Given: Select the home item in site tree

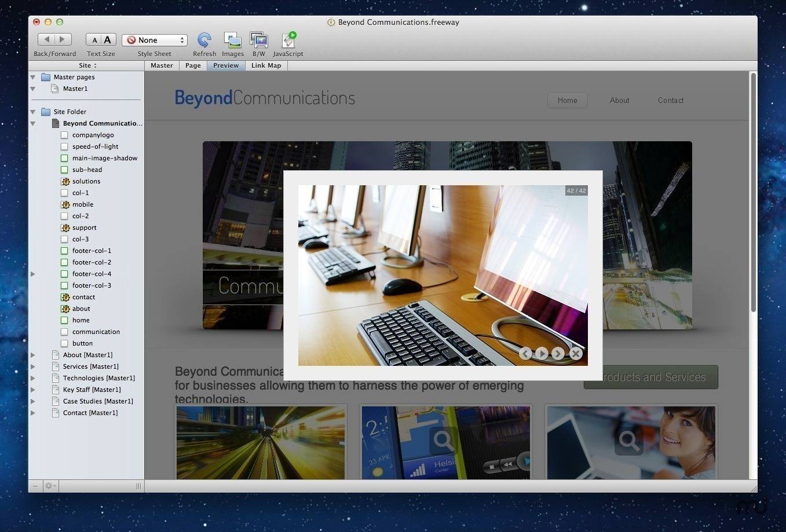Looking at the screenshot, I should 81,320.
